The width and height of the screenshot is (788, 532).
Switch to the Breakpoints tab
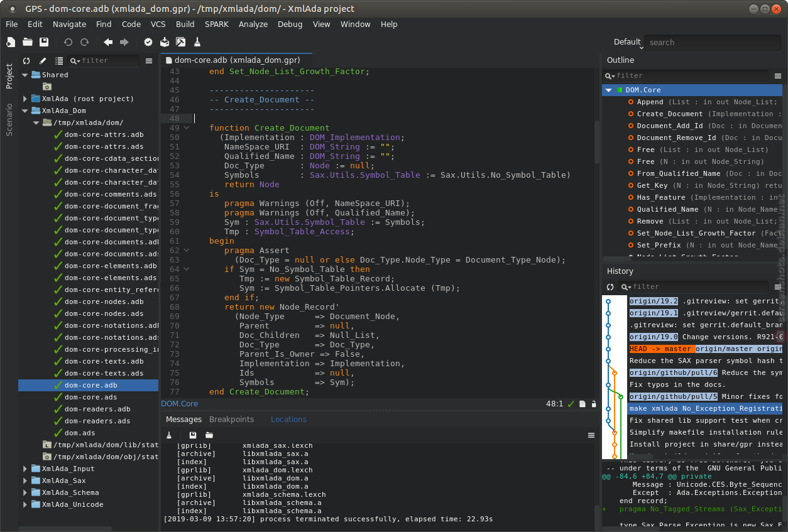click(x=232, y=419)
